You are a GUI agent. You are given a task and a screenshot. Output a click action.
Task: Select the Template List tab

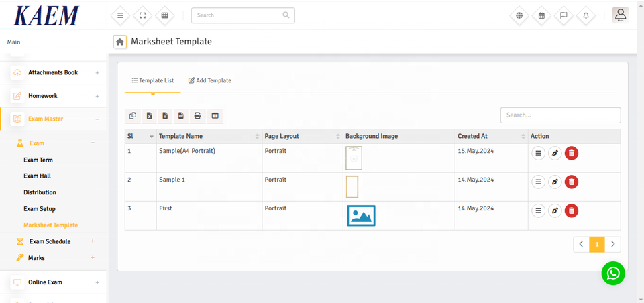(x=153, y=80)
